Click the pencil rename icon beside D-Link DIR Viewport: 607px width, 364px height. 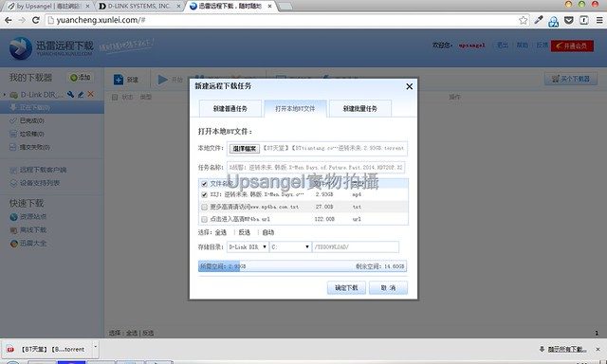pyautogui.click(x=81, y=94)
